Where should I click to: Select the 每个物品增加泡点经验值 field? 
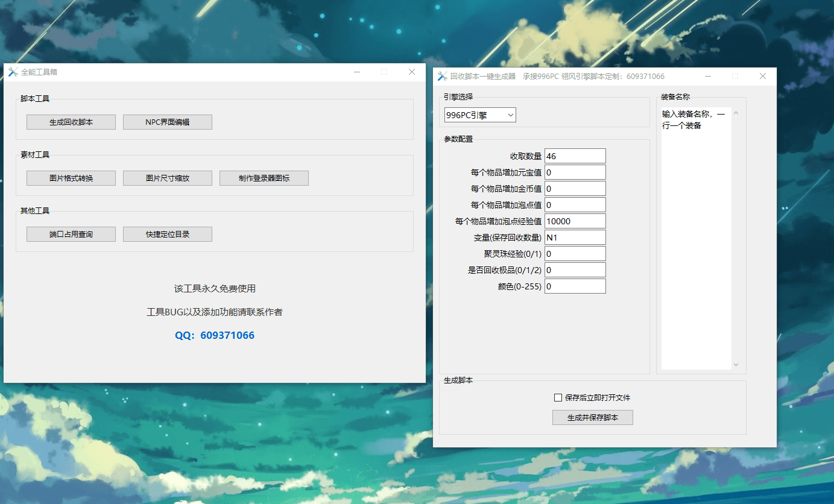[575, 221]
